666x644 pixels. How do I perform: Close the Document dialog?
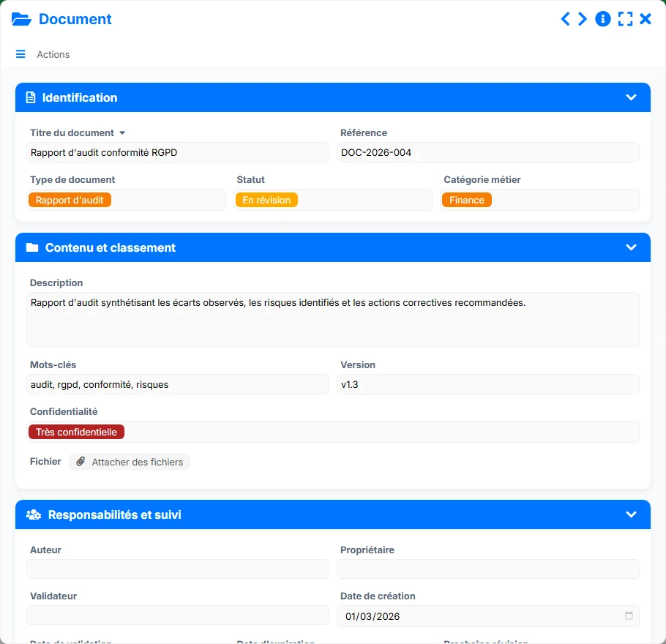(646, 19)
